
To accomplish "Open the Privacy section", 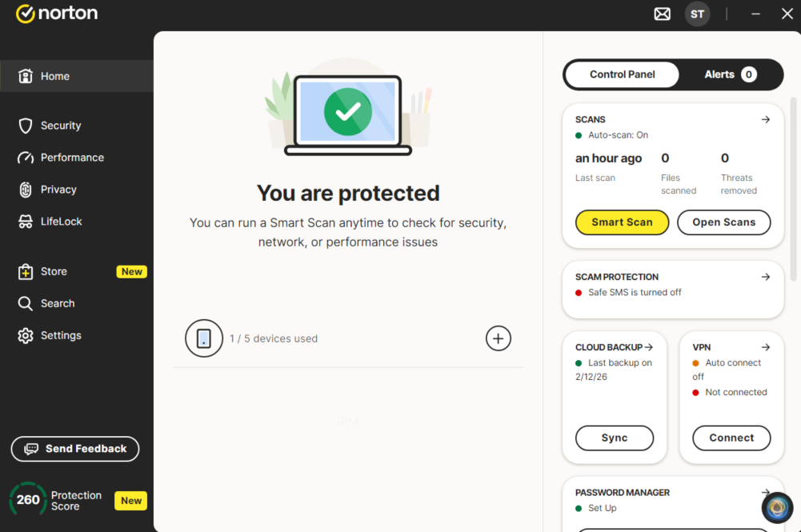I will point(59,189).
